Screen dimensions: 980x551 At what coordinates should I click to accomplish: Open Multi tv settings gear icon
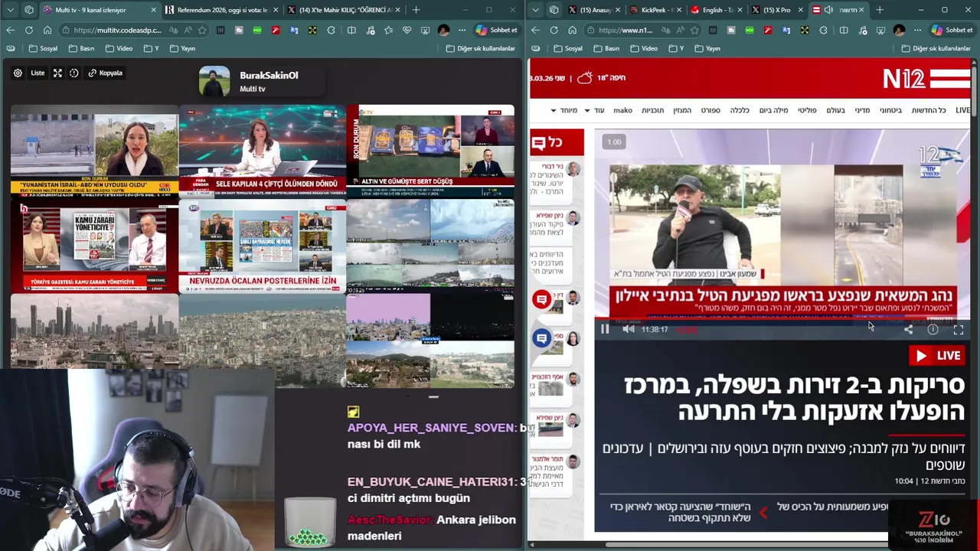pos(18,73)
